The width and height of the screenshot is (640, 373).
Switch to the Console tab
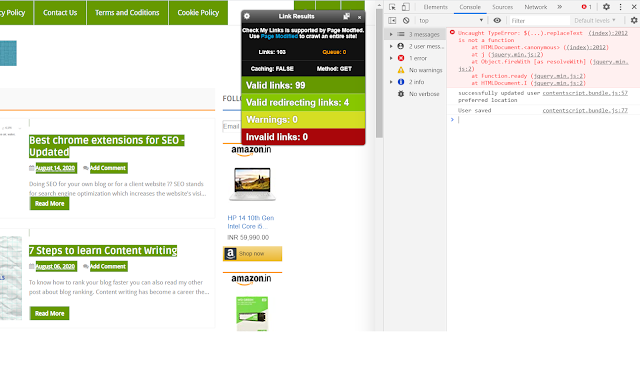pyautogui.click(x=470, y=7)
